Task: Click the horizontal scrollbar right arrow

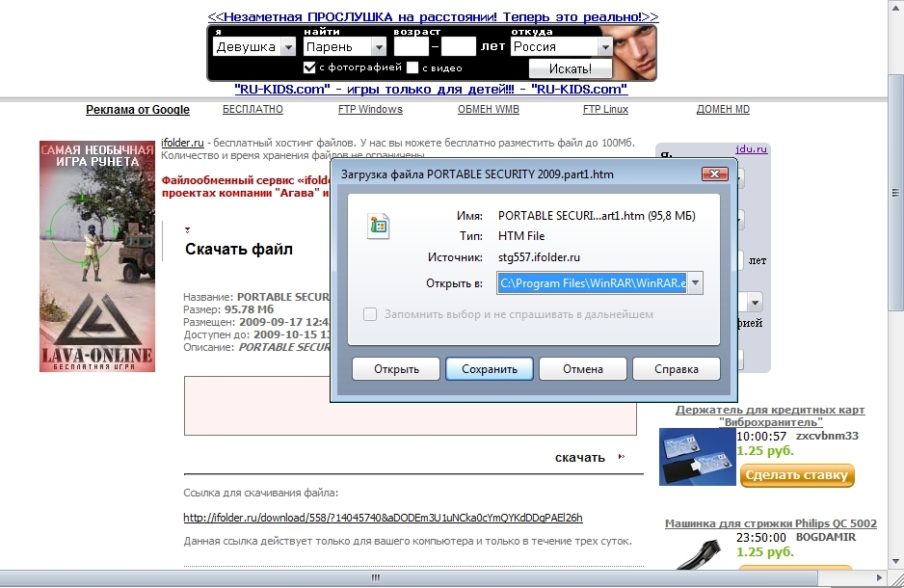Action: point(879,577)
